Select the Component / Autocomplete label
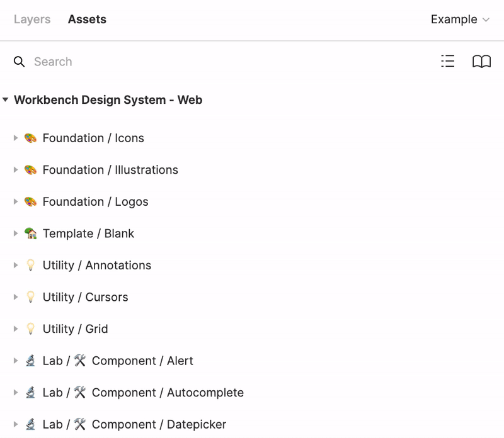Image resolution: width=504 pixels, height=438 pixels. tap(168, 393)
